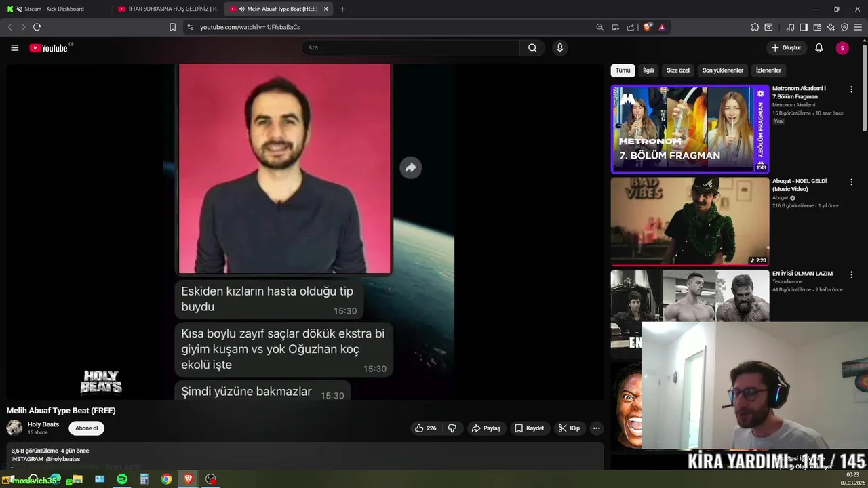This screenshot has width=868, height=488.
Task: Switch to the Stream - Kick Dashboard tab
Action: pyautogui.click(x=54, y=9)
